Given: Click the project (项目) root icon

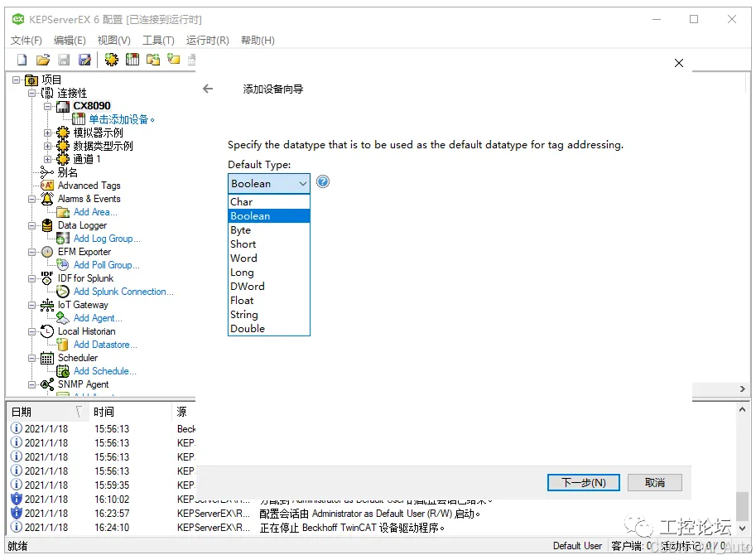Looking at the screenshot, I should 31,80.
